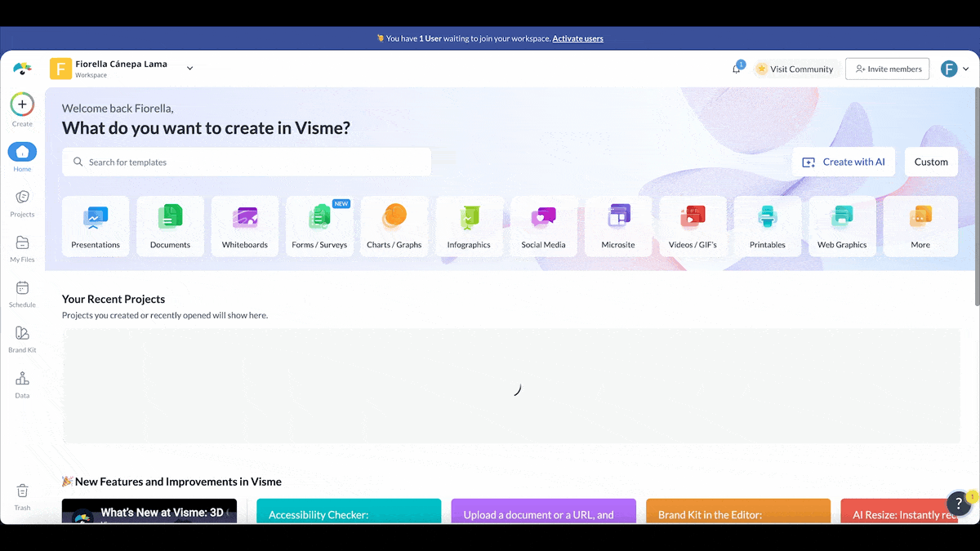Select Whiteboards category
Image resolution: width=980 pixels, height=551 pixels.
tap(245, 226)
